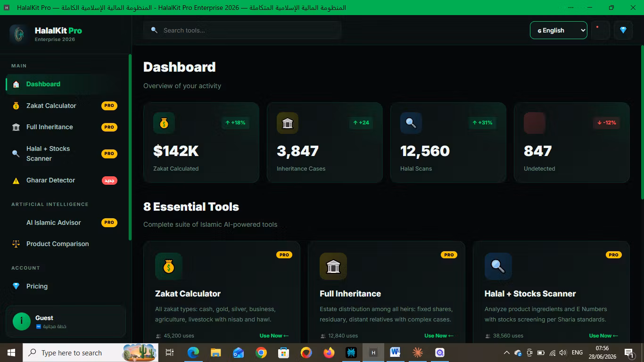Click the Zakat Calculator tool card money bag icon
Image resolution: width=644 pixels, height=362 pixels.
click(169, 266)
